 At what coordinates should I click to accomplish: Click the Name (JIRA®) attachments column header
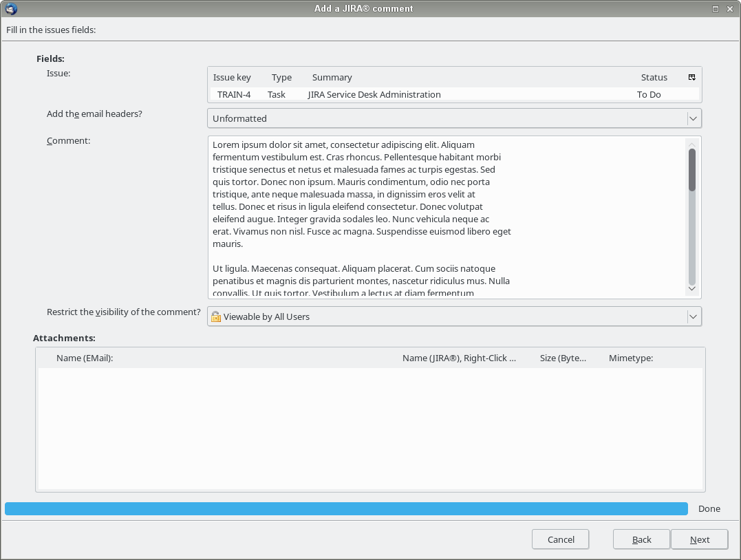(x=459, y=358)
